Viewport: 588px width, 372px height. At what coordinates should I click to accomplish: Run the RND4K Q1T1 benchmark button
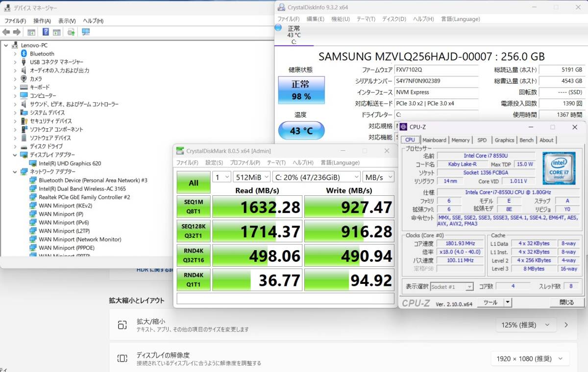(x=194, y=280)
